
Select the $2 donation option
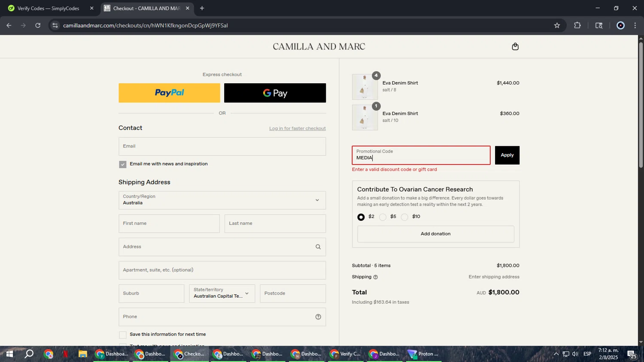click(361, 217)
